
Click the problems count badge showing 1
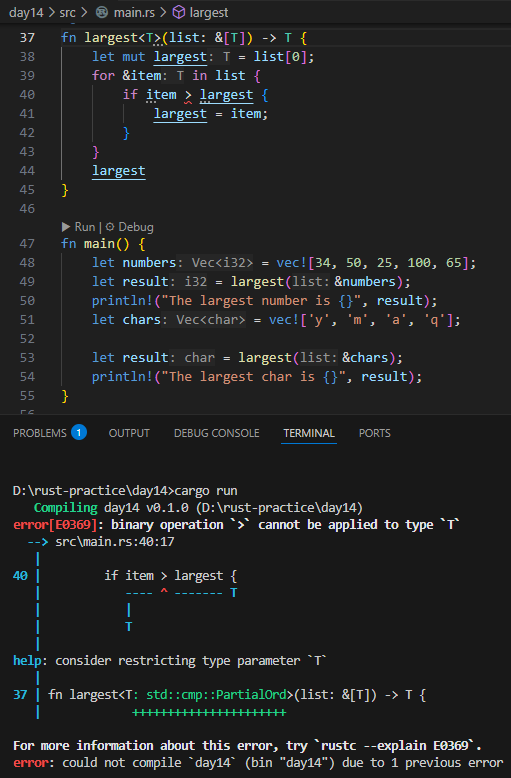[79, 432]
